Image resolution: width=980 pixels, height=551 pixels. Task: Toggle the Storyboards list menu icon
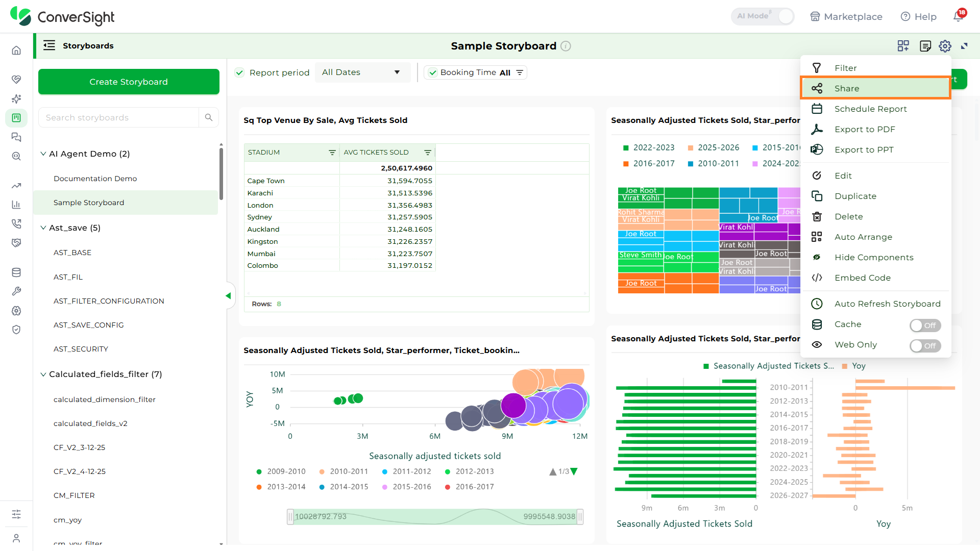[x=49, y=45]
